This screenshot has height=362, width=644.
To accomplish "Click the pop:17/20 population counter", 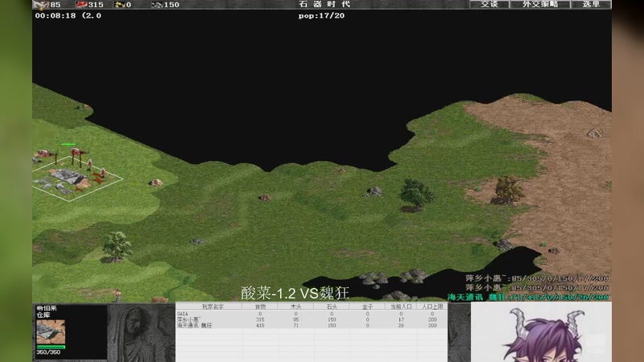I will point(321,15).
